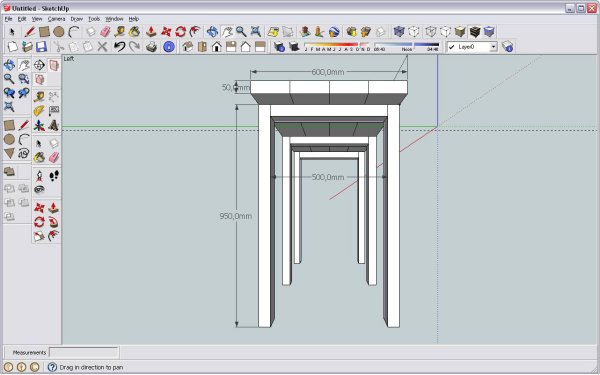Enable Monochrome face style
Image resolution: width=600 pixels, height=375 pixels.
tap(489, 31)
